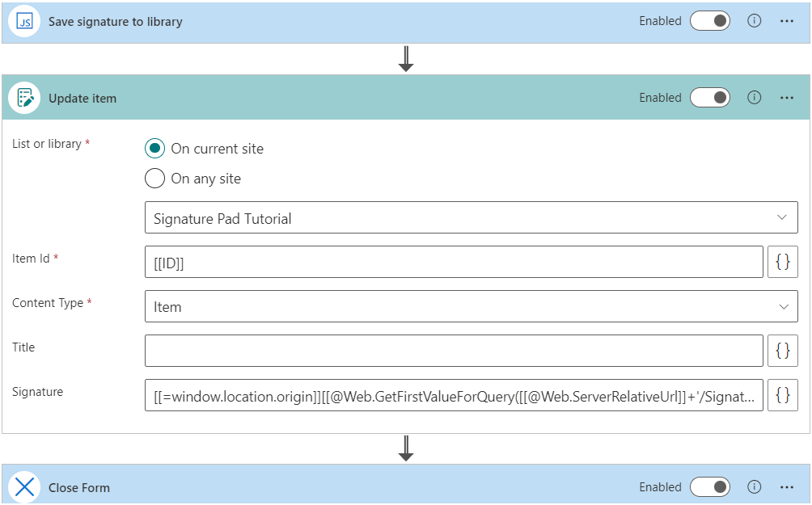Click the Update item list-edit icon
The height and width of the screenshot is (505, 812).
tap(24, 98)
